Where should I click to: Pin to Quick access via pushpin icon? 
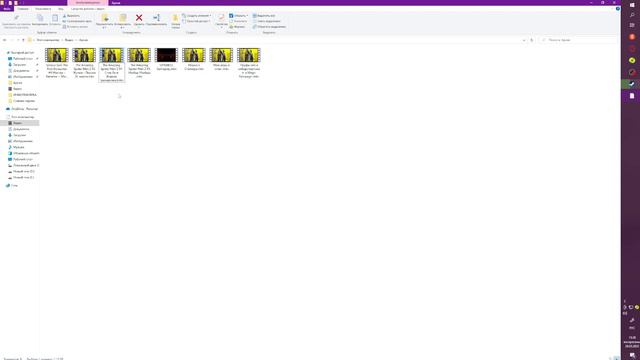click(x=16, y=18)
